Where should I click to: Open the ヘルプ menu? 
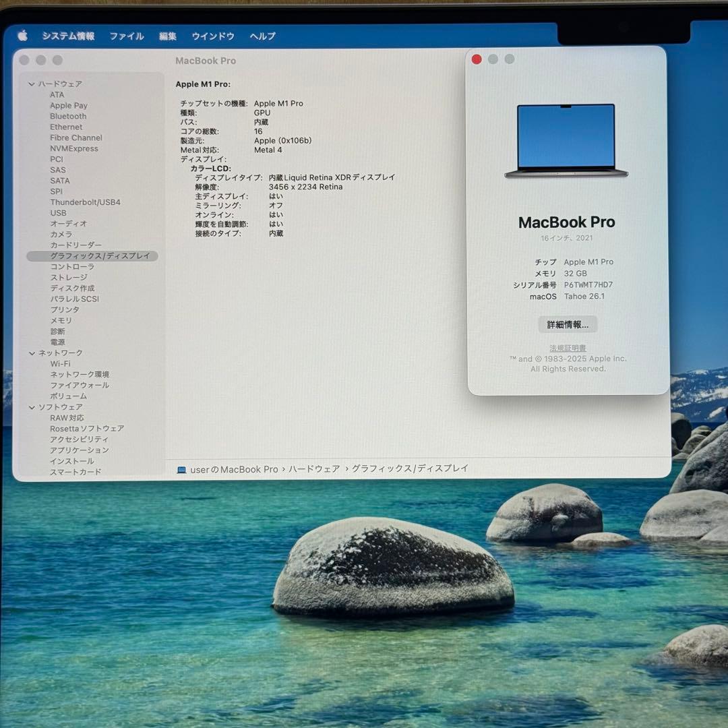(261, 36)
